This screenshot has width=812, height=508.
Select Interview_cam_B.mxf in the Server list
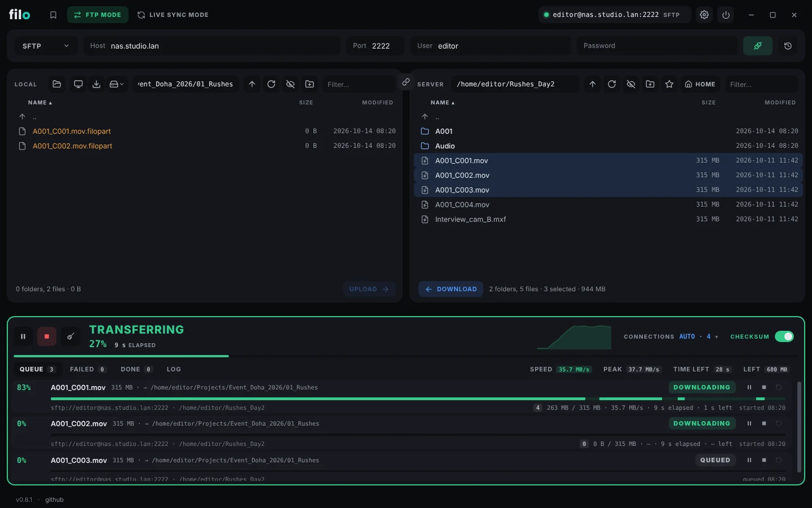(x=608, y=219)
